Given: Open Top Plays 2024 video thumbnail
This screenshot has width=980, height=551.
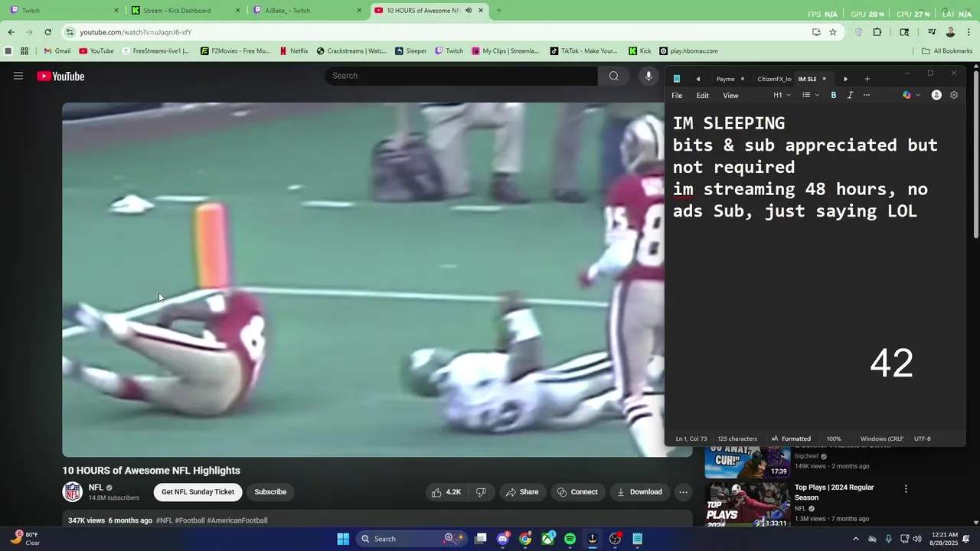Looking at the screenshot, I should point(747,504).
